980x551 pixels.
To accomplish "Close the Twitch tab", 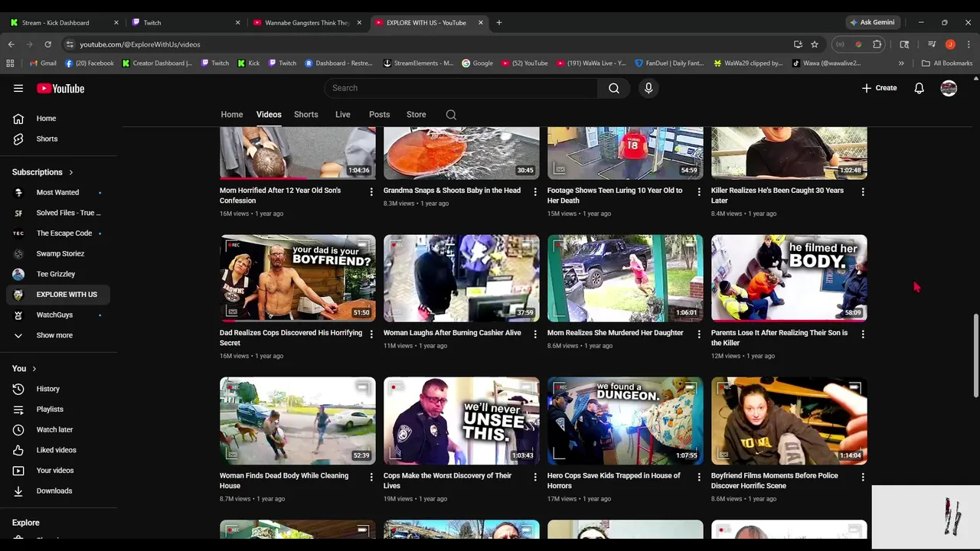I will coord(237,22).
